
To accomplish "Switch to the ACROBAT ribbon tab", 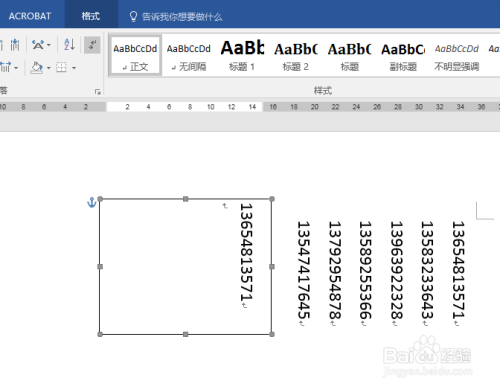I will pyautogui.click(x=30, y=16).
